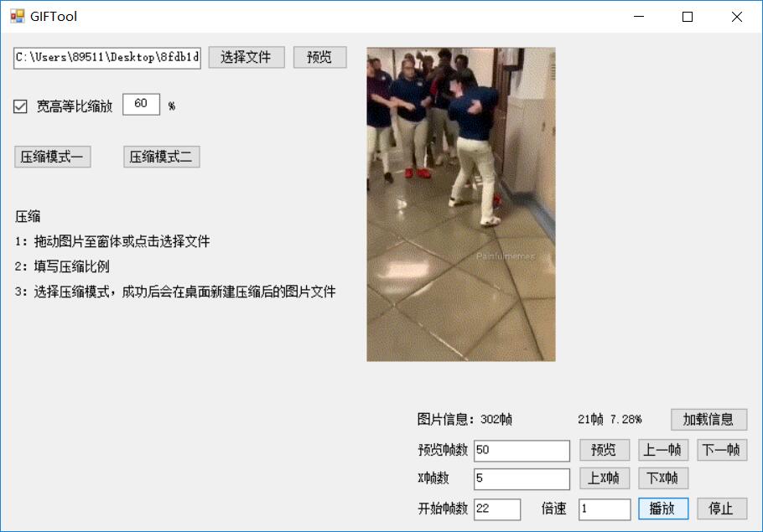Toggle the 宽高等比缩放 checkbox
The height and width of the screenshot is (532, 763).
[20, 106]
